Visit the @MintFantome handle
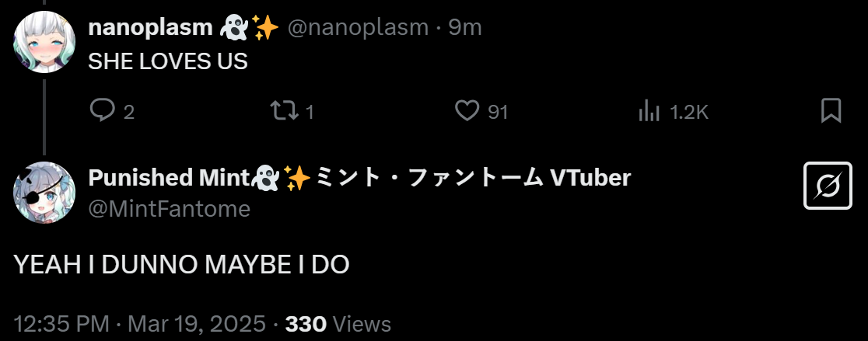This screenshot has width=868, height=341. pos(170,210)
